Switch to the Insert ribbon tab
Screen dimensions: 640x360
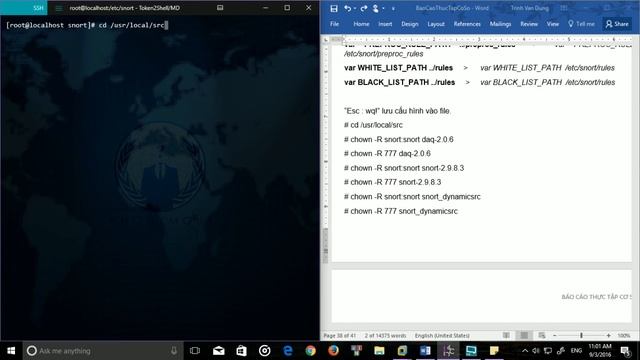385,24
